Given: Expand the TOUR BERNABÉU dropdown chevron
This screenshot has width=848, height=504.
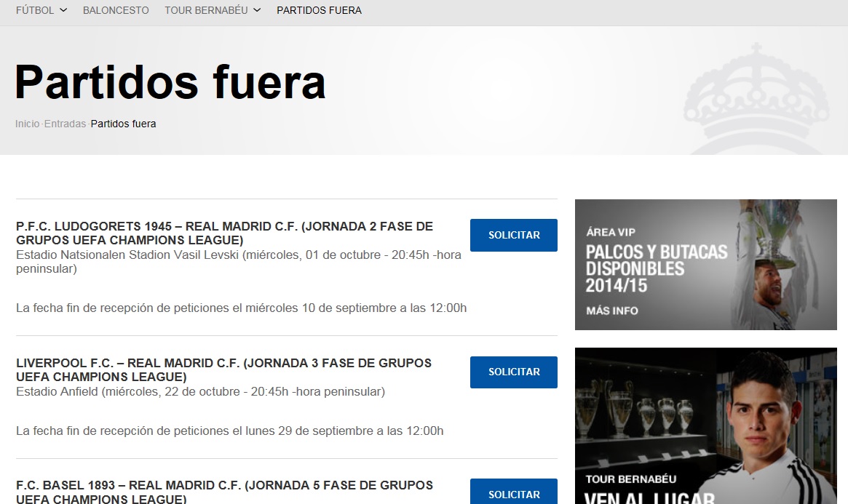Looking at the screenshot, I should (257, 10).
